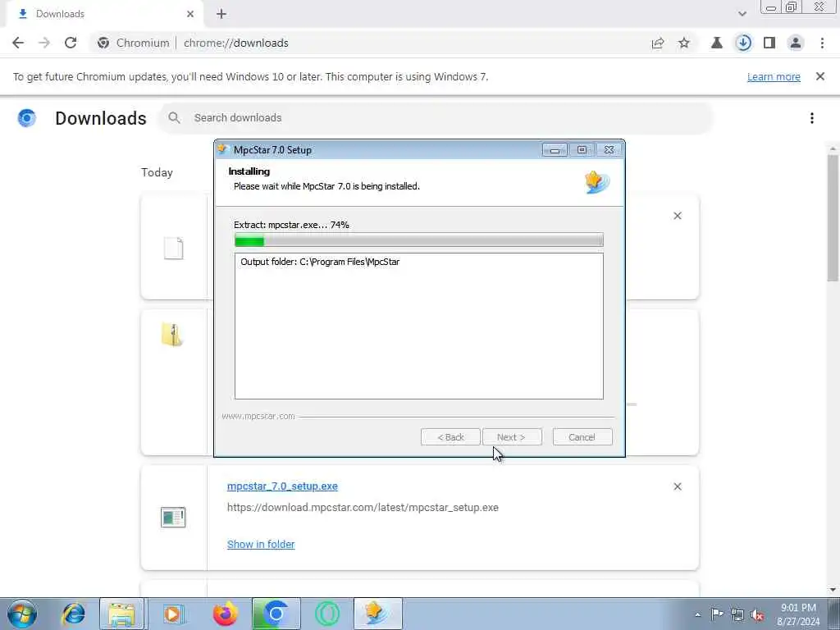Bookmark this page with the star icon

(x=684, y=43)
